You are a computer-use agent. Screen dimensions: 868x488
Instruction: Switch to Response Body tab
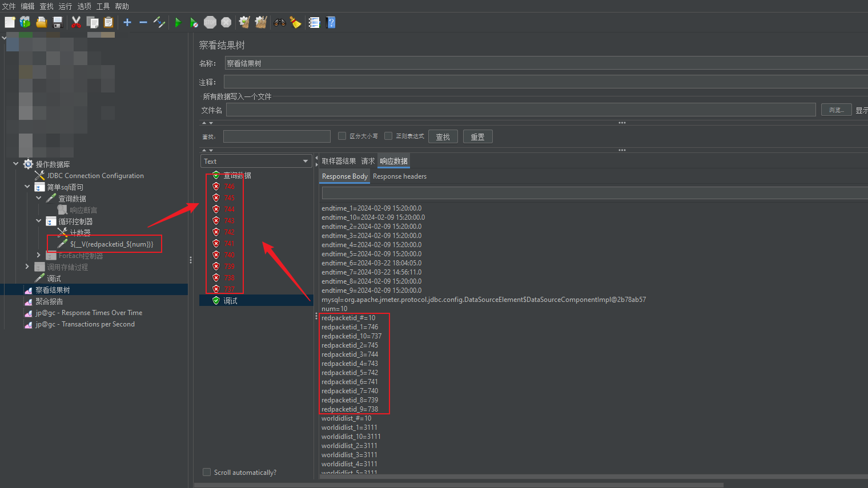point(344,176)
